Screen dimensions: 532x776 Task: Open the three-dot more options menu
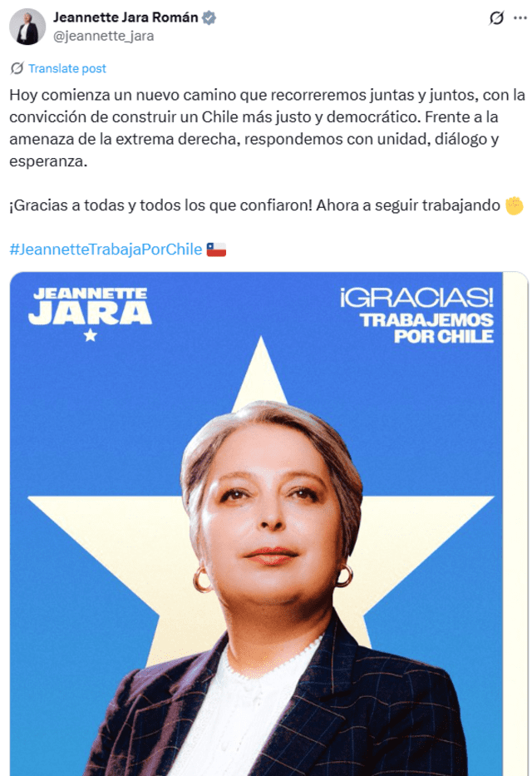[x=520, y=18]
